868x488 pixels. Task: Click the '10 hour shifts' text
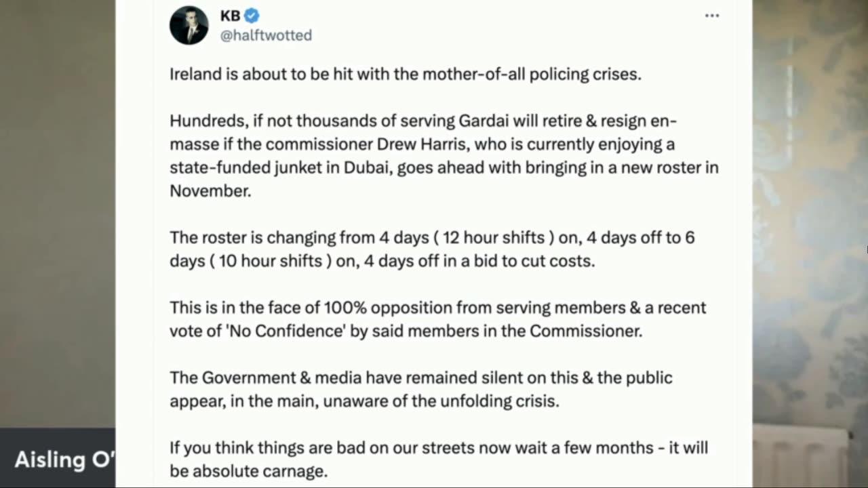pyautogui.click(x=271, y=261)
